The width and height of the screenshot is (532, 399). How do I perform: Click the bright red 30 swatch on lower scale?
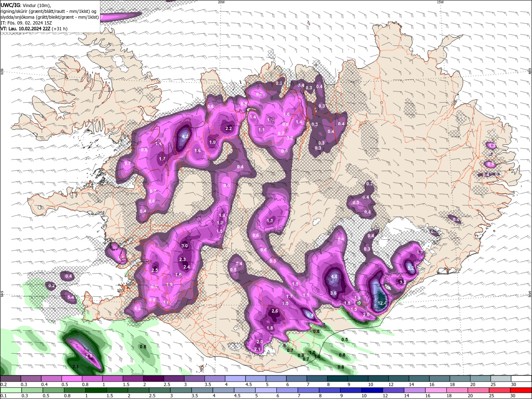tap(521, 390)
